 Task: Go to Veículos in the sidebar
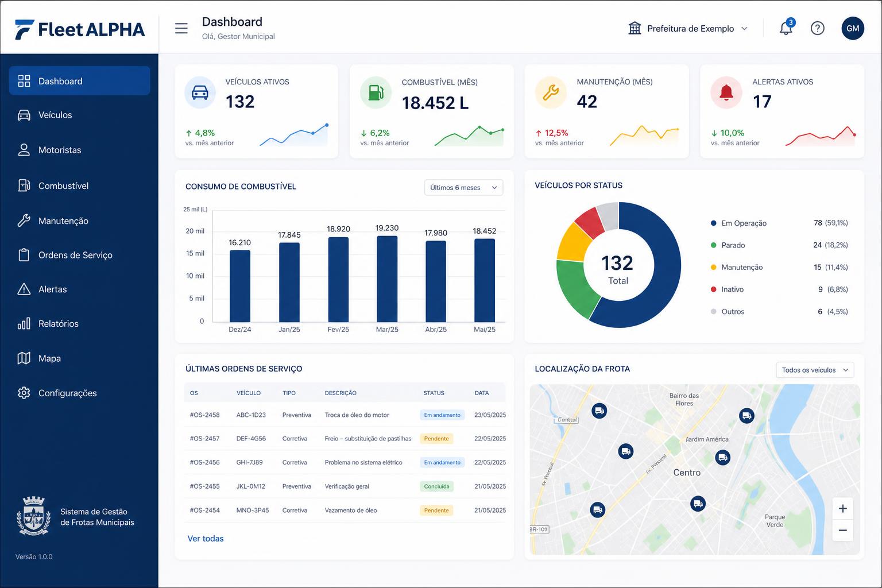79,115
